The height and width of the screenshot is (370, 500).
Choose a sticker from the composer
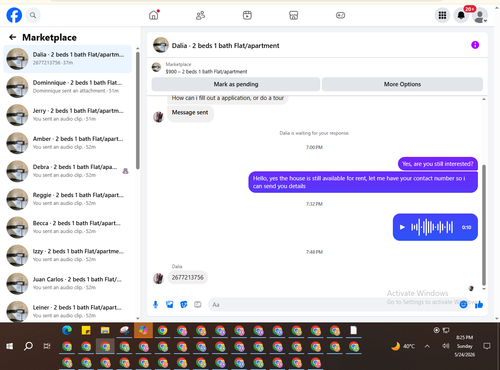pos(184,304)
